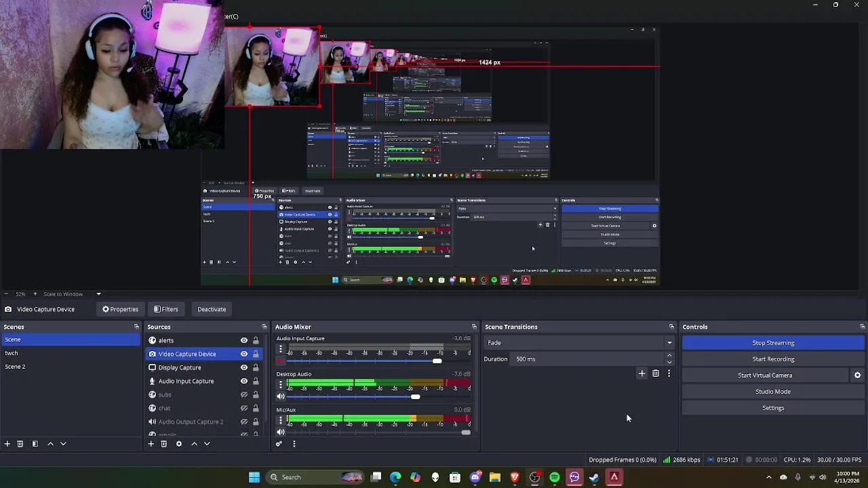
Task: Show the subs source with its eye icon
Action: tap(244, 394)
